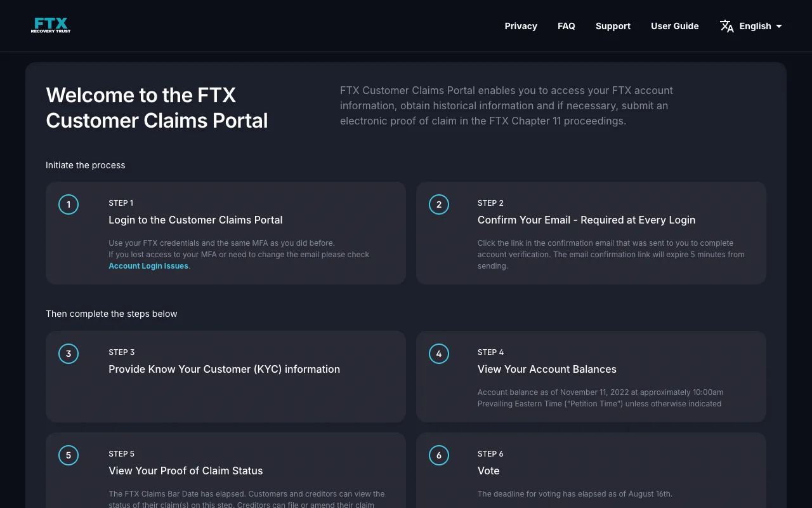Click the Step 1 numbered circle
812x508 pixels.
click(x=69, y=204)
